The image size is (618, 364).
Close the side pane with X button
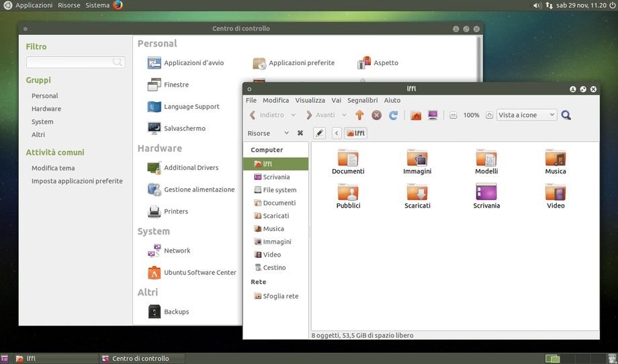pos(300,133)
